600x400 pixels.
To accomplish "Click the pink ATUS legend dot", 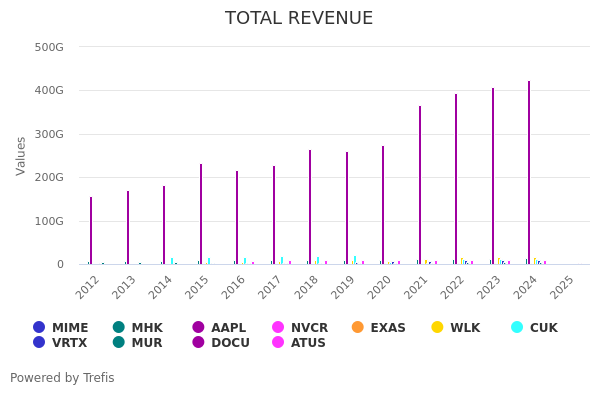I will 278,343.
